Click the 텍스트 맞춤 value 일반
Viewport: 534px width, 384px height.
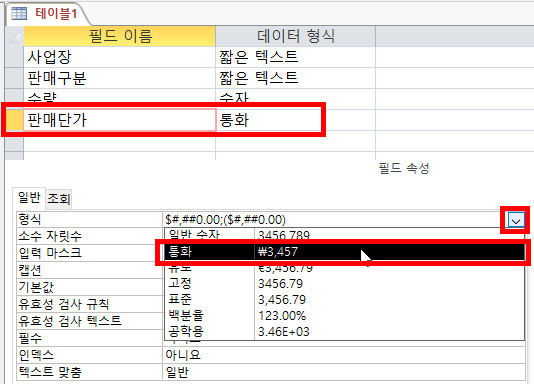(x=344, y=372)
